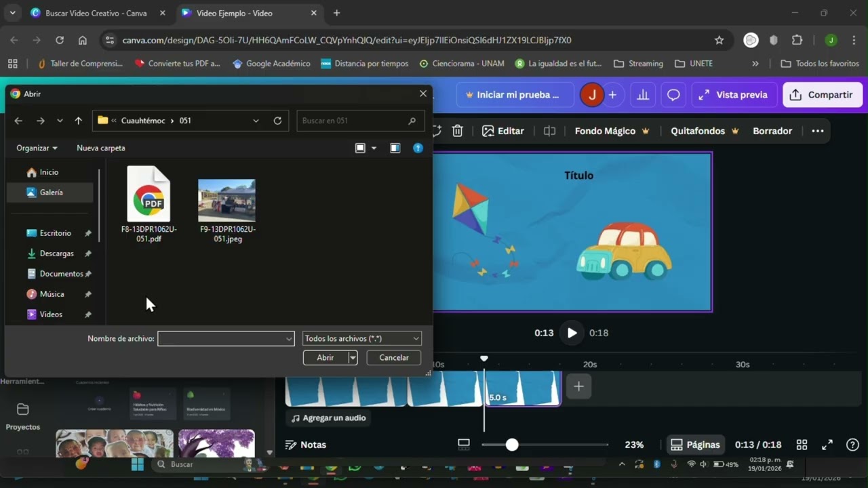Screen dimensions: 868x488
Task: Select Galería in navigation pane
Action: pos(50,192)
